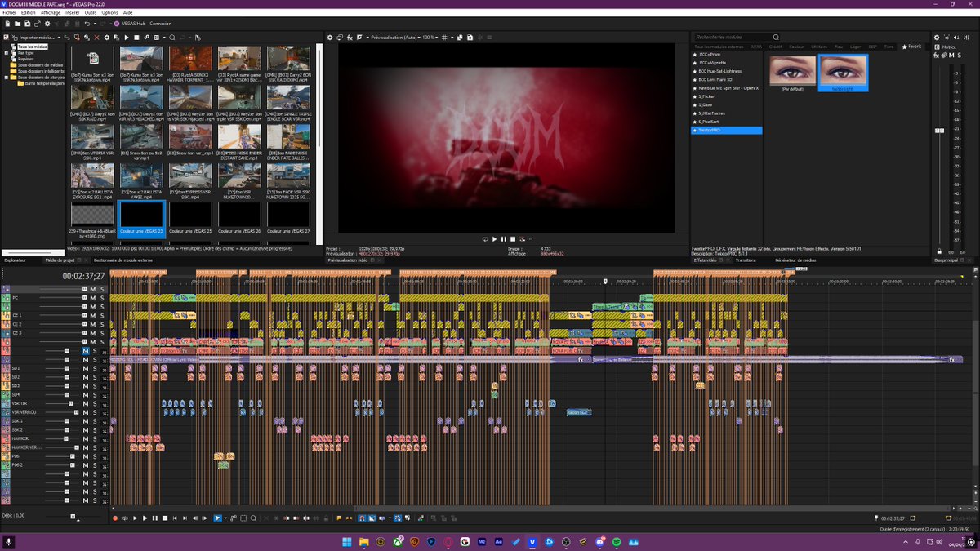Select TwixtorPRO in plugin list

[x=726, y=130]
